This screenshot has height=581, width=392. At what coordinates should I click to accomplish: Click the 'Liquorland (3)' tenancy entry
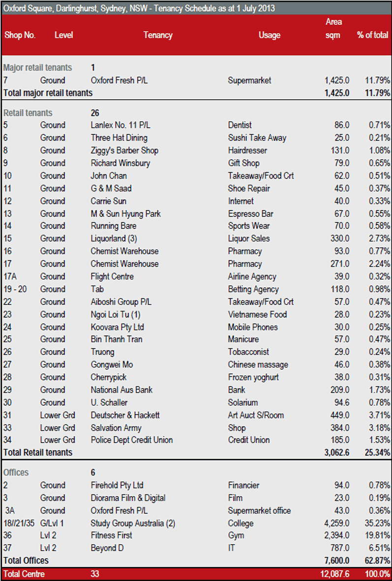click(114, 239)
